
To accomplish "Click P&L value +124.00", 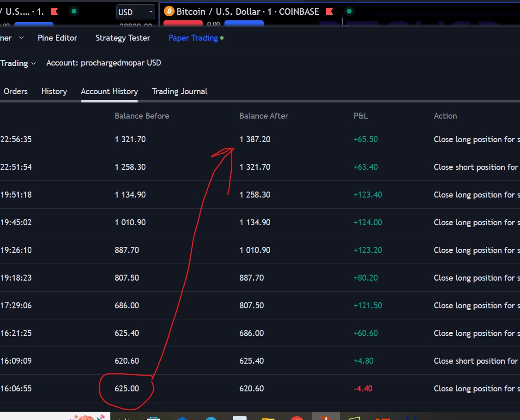I will point(368,222).
